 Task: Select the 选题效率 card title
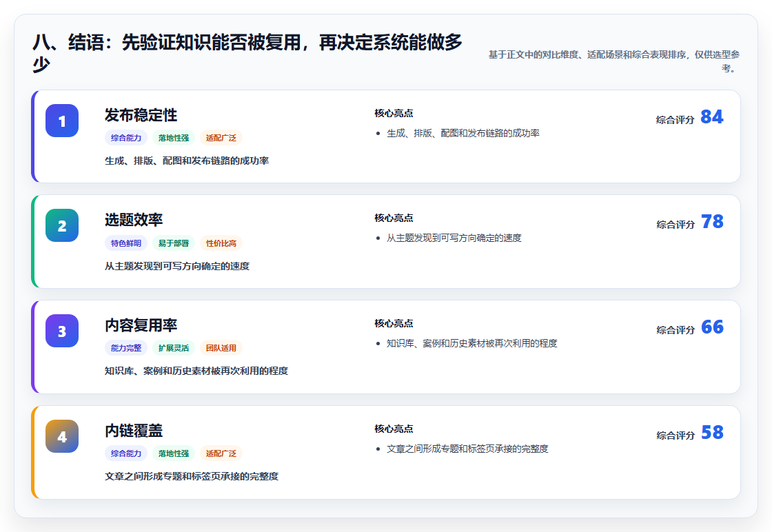point(134,220)
